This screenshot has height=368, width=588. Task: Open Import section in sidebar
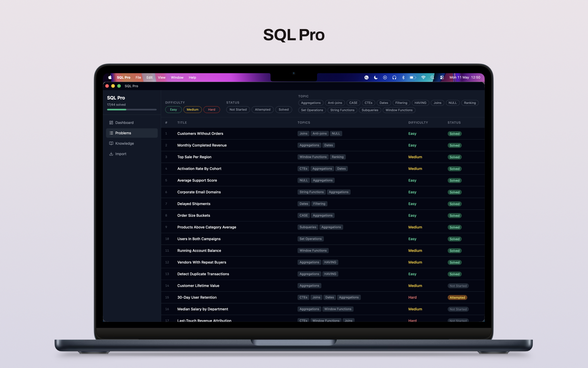(x=132, y=154)
